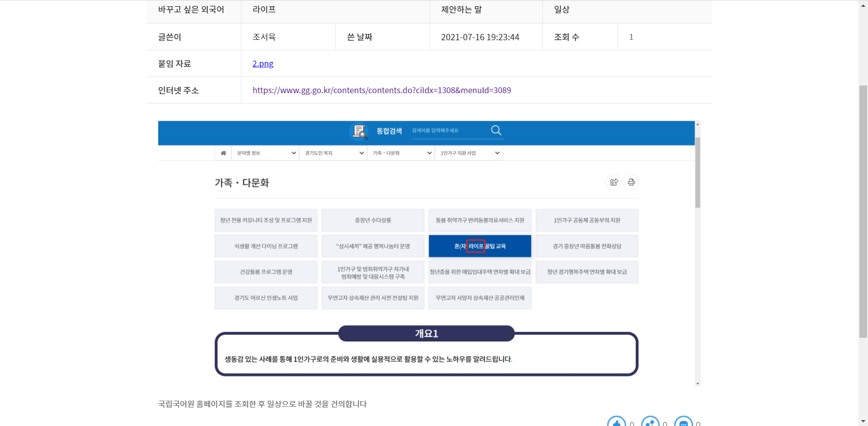Click the share icon beside 가족·다문화 title
868x426 pixels.
613,182
